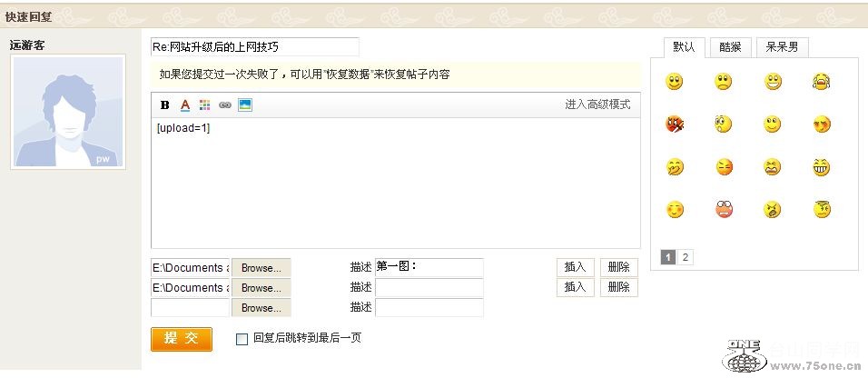Enable jump to last page after reply

242,339
